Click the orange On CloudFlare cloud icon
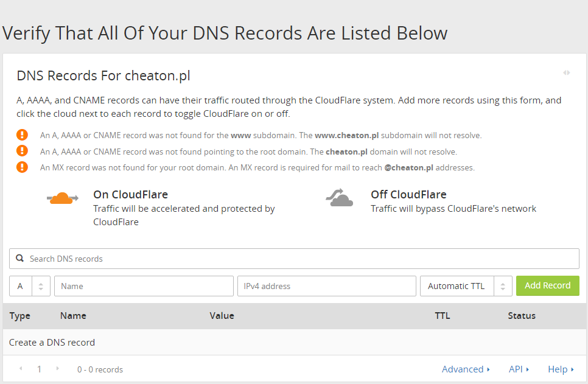The width and height of the screenshot is (588, 384). (x=63, y=198)
